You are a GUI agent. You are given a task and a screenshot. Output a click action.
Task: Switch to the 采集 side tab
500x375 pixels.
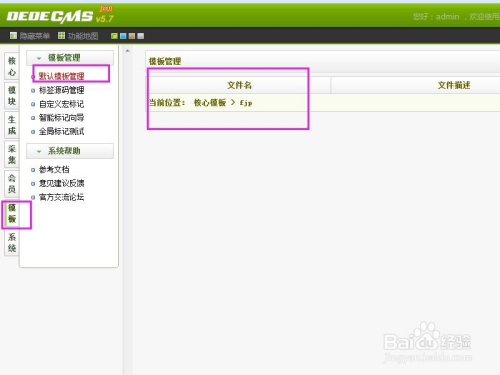coord(12,154)
